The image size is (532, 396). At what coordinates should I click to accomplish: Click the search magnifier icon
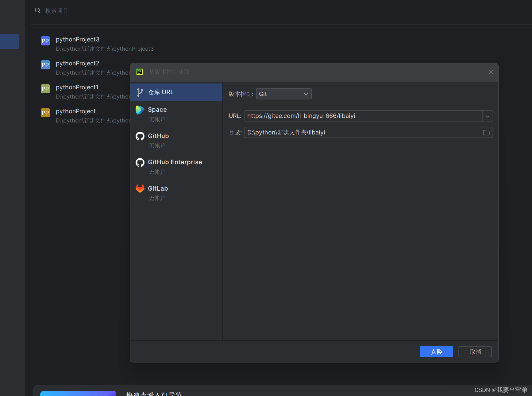coord(38,11)
